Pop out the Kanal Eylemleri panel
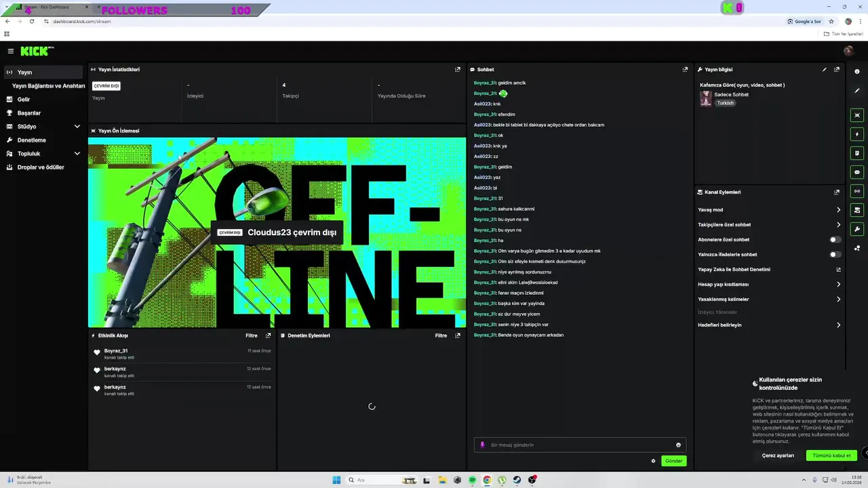This screenshot has height=488, width=868. (x=837, y=192)
